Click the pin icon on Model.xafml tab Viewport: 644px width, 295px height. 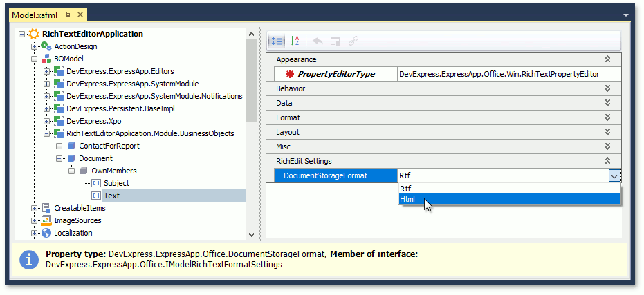tap(68, 15)
